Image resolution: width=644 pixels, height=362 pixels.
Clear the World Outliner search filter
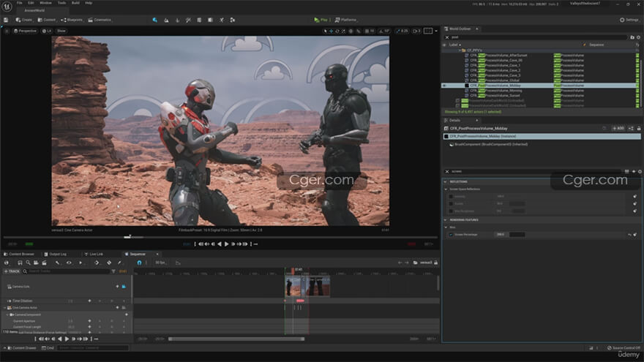point(447,37)
